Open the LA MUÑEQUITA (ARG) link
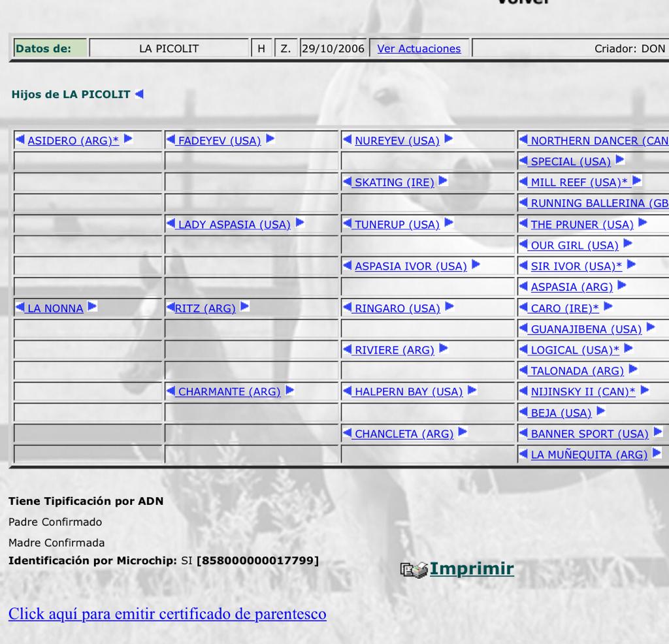 [589, 455]
